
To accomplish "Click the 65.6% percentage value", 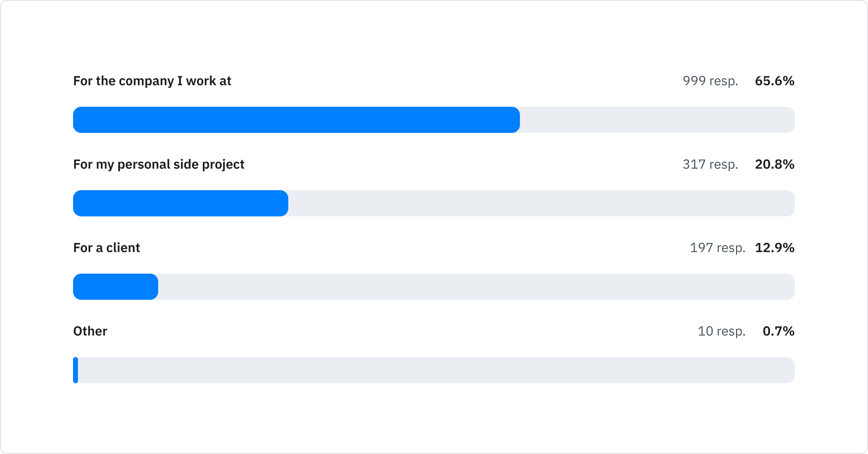I will click(x=774, y=81).
